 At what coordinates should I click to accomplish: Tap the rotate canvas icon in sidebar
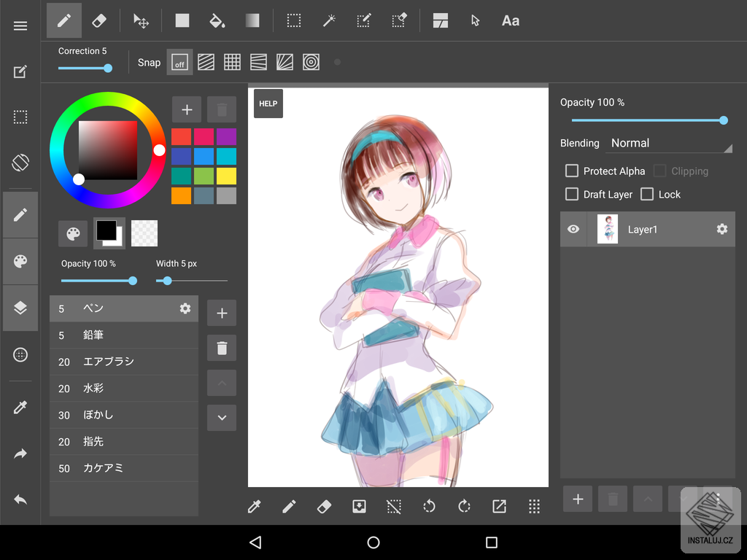(20, 163)
